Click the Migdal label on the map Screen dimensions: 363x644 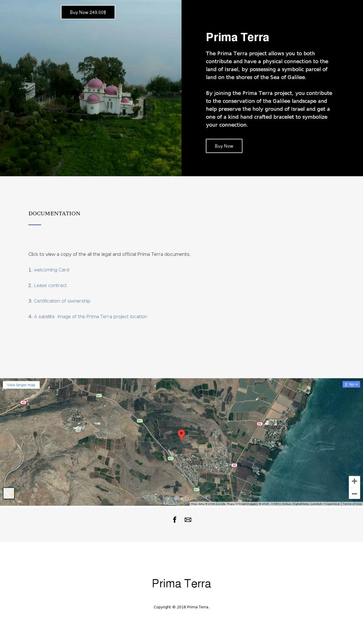(x=196, y=463)
